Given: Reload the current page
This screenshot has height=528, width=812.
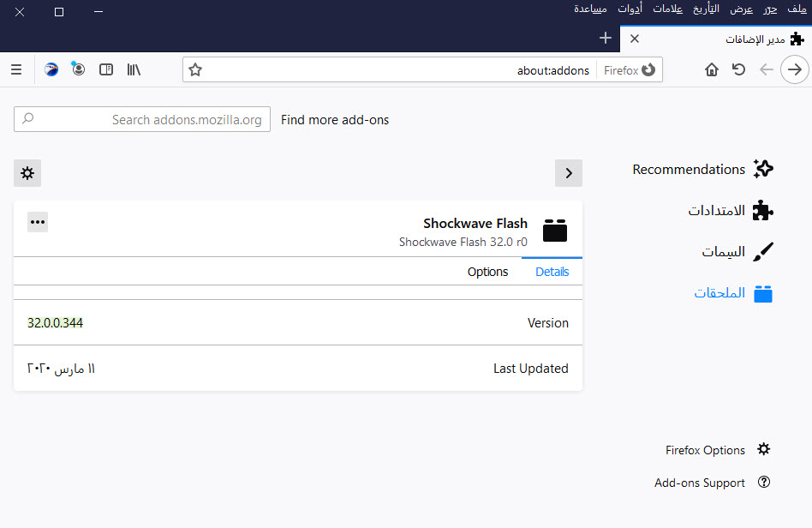Looking at the screenshot, I should (x=739, y=69).
